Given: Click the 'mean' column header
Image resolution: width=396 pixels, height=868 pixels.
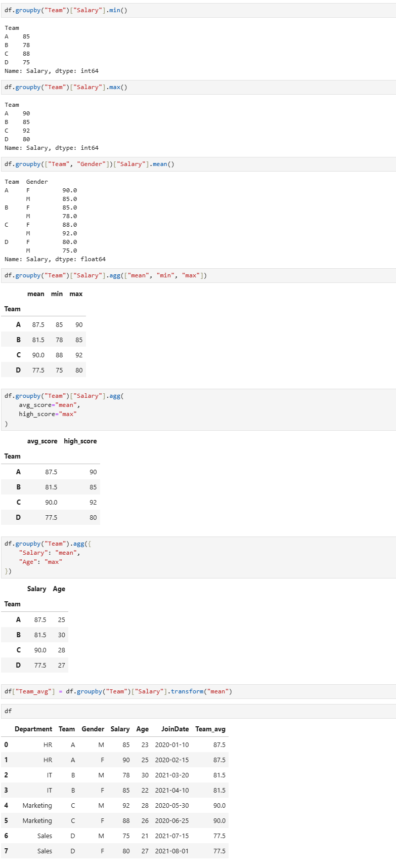Looking at the screenshot, I should coord(36,294).
